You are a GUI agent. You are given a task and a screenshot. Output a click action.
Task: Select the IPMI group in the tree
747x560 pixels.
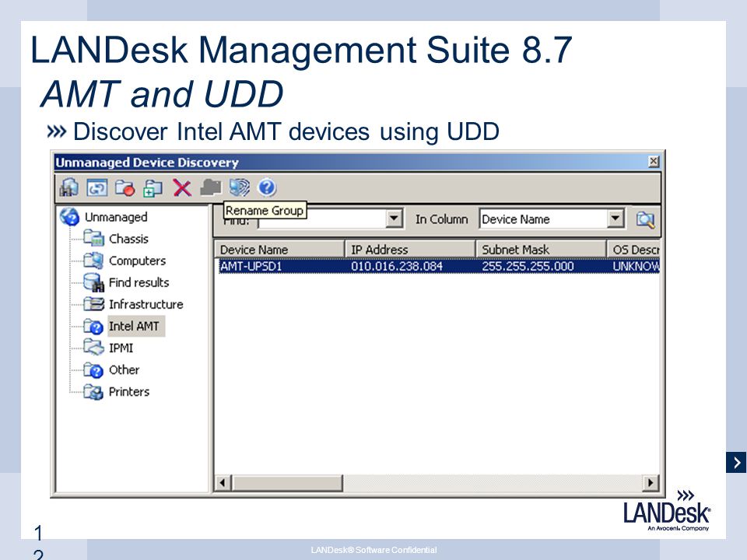point(121,348)
